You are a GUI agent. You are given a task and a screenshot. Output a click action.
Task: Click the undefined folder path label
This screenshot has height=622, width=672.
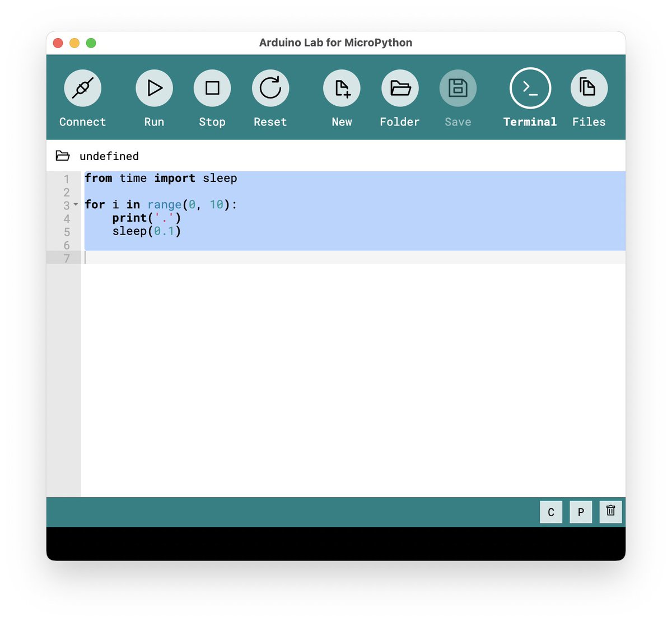pos(109,156)
